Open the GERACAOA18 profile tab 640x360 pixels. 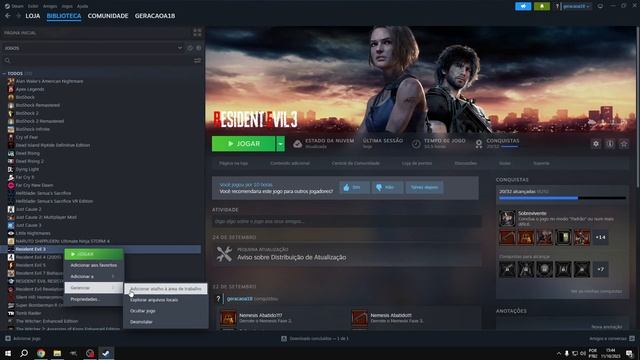155,16
